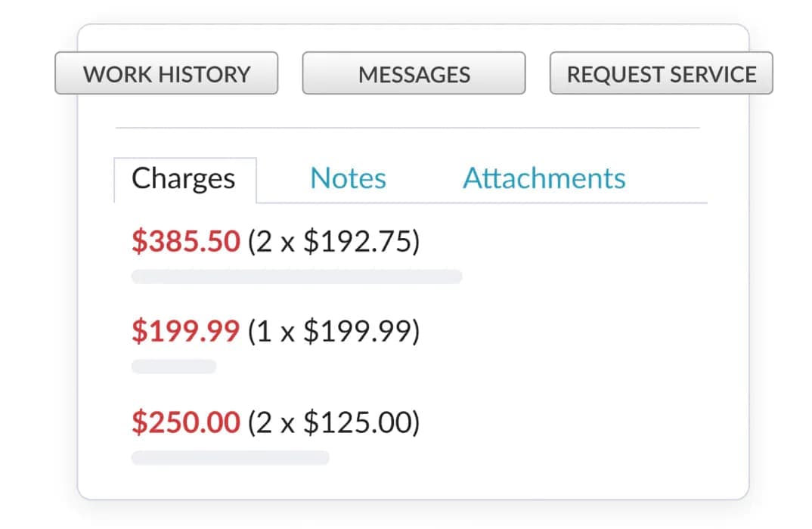Select the description bar under $385.50
This screenshot has width=812, height=529.
point(296,277)
